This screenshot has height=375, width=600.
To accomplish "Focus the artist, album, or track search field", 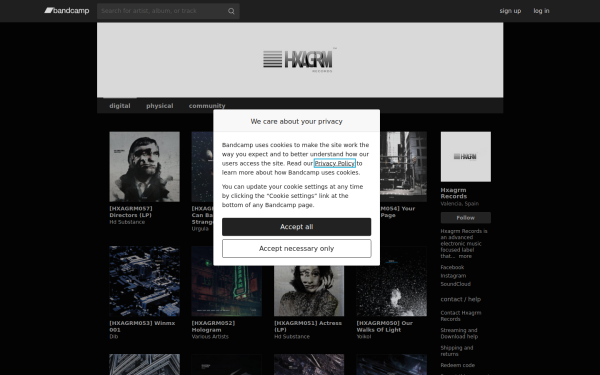I will tap(168, 11).
